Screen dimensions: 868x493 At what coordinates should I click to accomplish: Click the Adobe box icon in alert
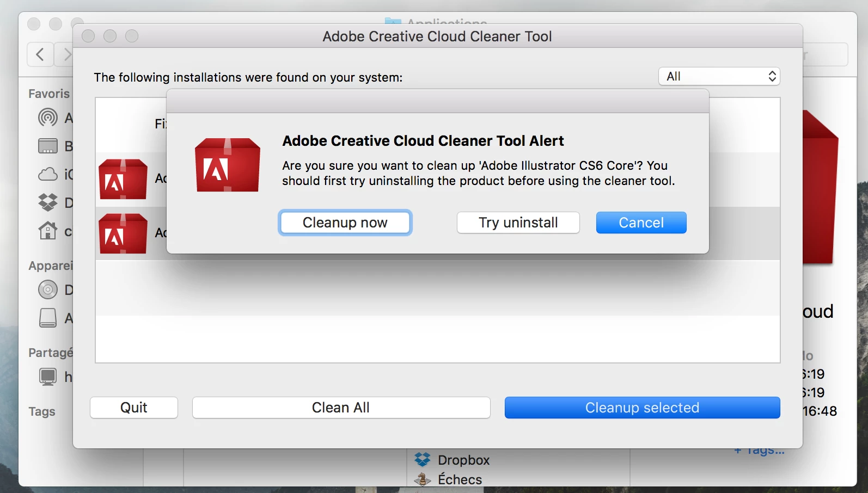coord(228,165)
